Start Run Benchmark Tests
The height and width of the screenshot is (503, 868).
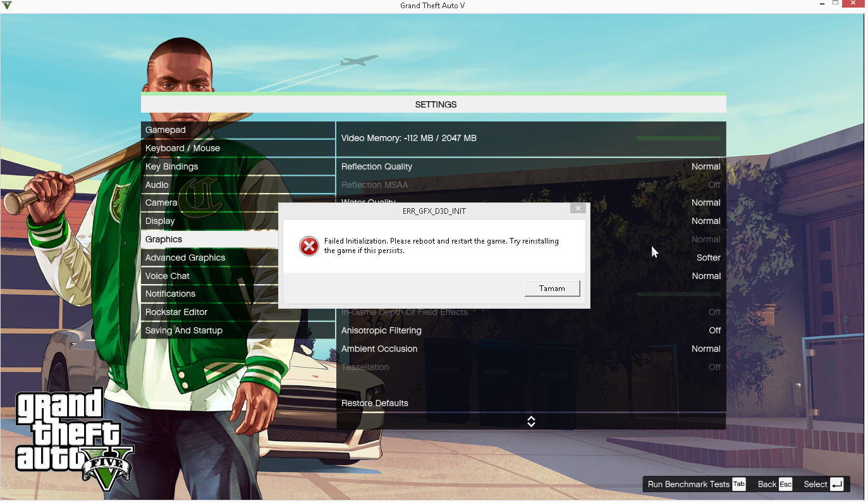(688, 484)
